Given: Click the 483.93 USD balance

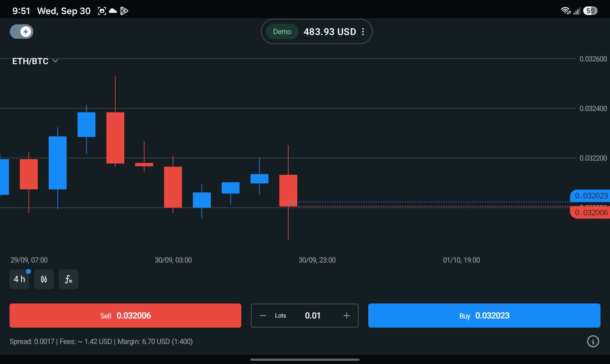Looking at the screenshot, I should (x=330, y=32).
